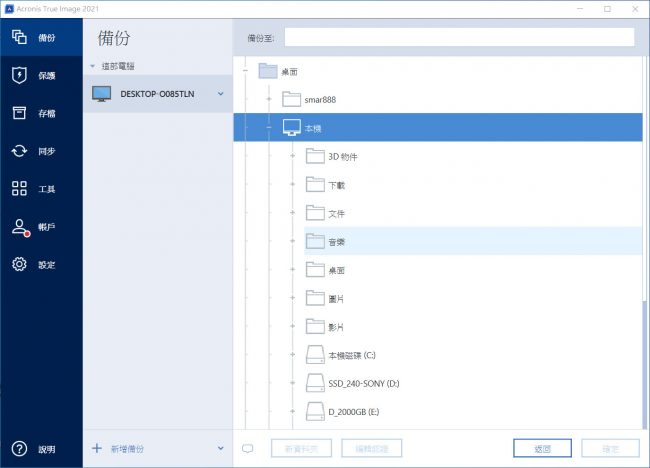
Task: Select the SSD_240-SONY (D:) drive
Action: (364, 384)
